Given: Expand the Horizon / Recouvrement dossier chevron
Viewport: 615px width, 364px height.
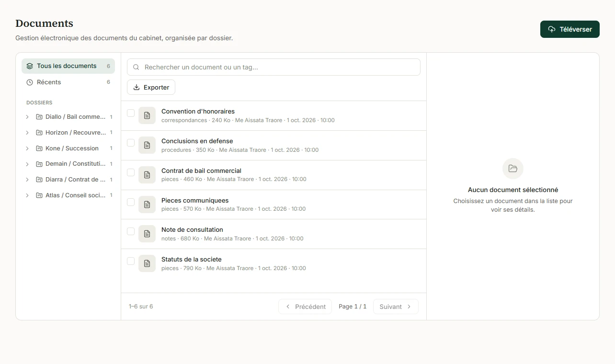Looking at the screenshot, I should click(27, 133).
